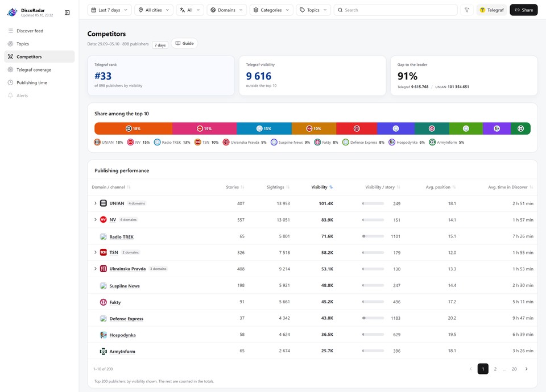Open UNIAN publisher link in table

click(117, 203)
